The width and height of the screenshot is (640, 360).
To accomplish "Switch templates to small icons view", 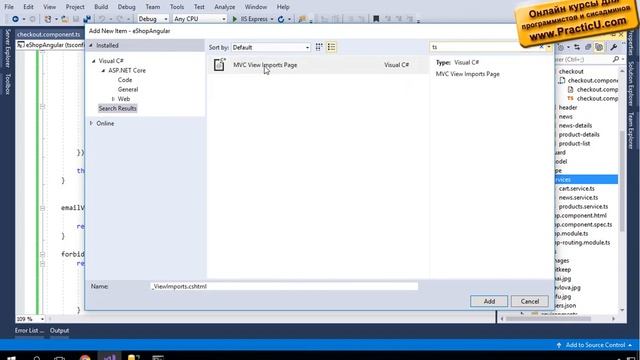I will [319, 47].
